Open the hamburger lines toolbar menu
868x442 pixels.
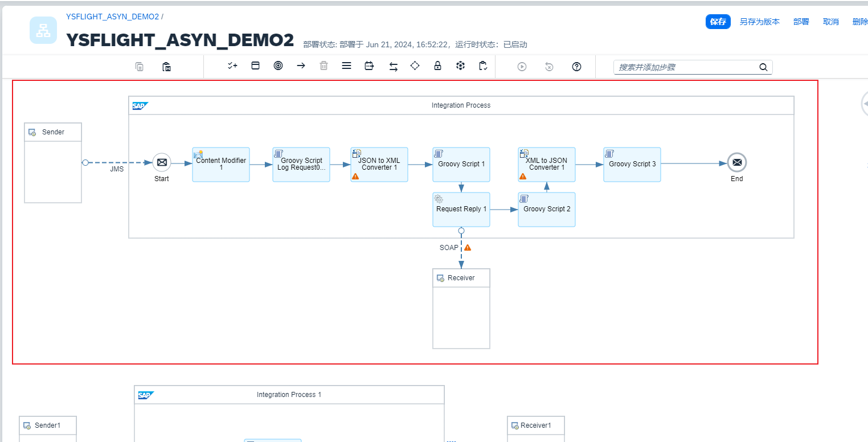(346, 66)
